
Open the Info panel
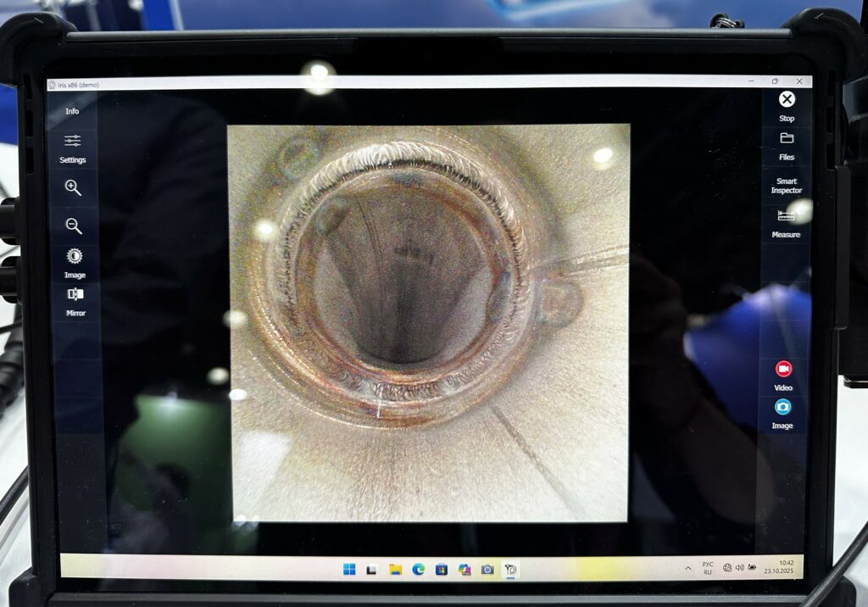pyautogui.click(x=72, y=111)
